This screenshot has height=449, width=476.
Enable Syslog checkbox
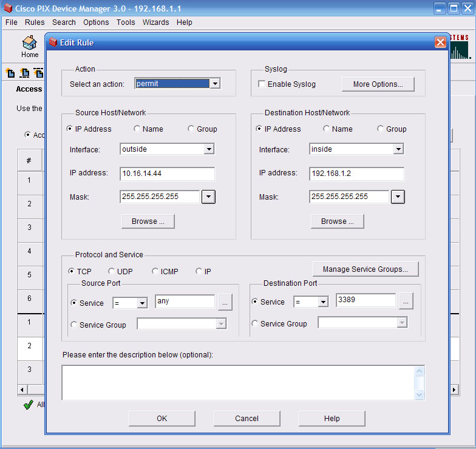261,84
